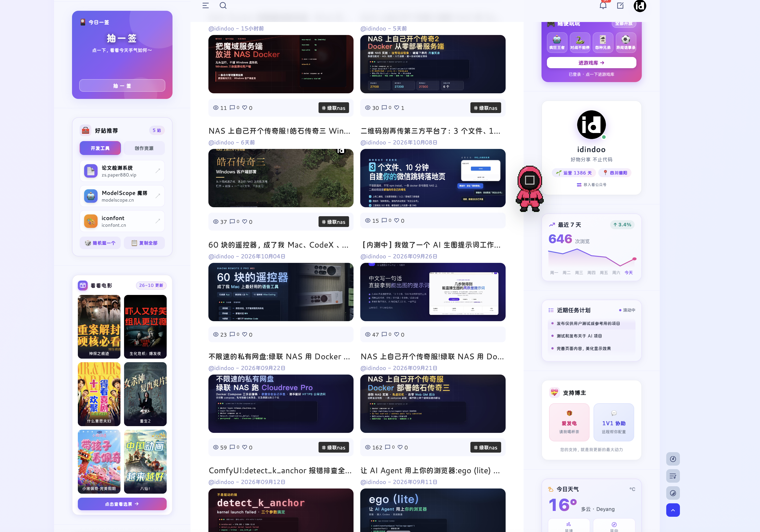Click the 进游戏库 button
Screen dimensions: 760x532
click(x=592, y=63)
